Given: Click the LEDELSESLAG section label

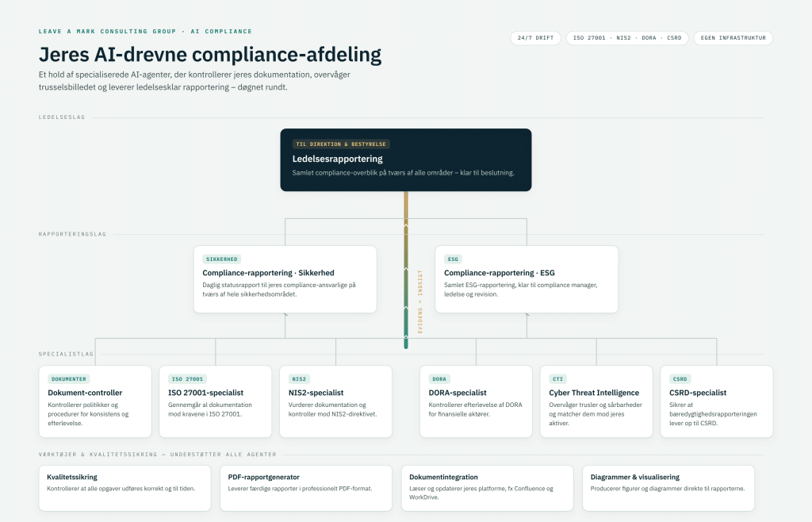Looking at the screenshot, I should [x=62, y=117].
